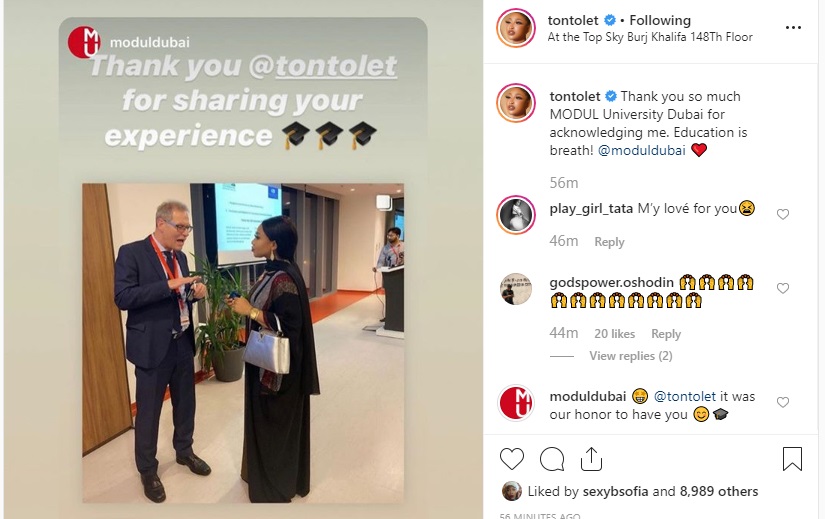Open the Burj Khalifa location link
The image size is (825, 519).
coord(650,37)
